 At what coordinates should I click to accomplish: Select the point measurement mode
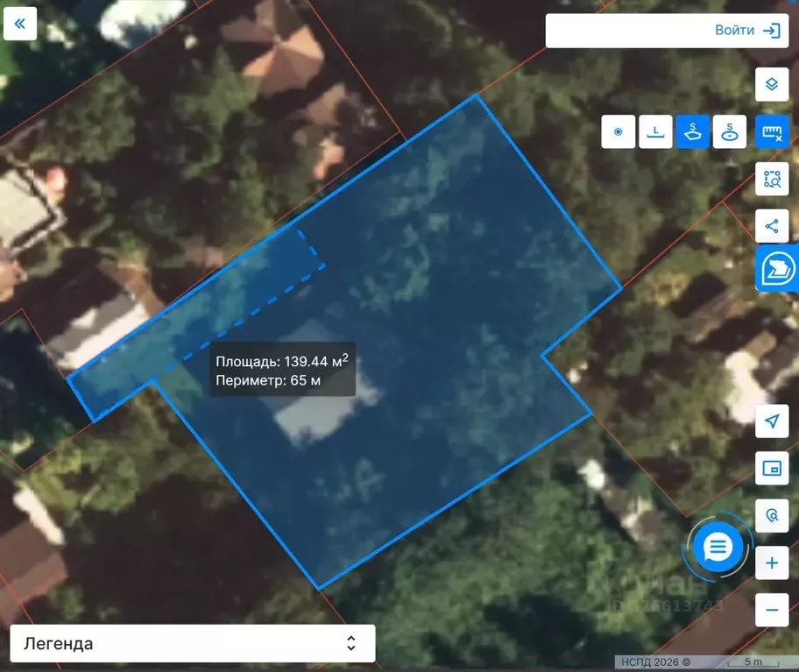point(619,132)
